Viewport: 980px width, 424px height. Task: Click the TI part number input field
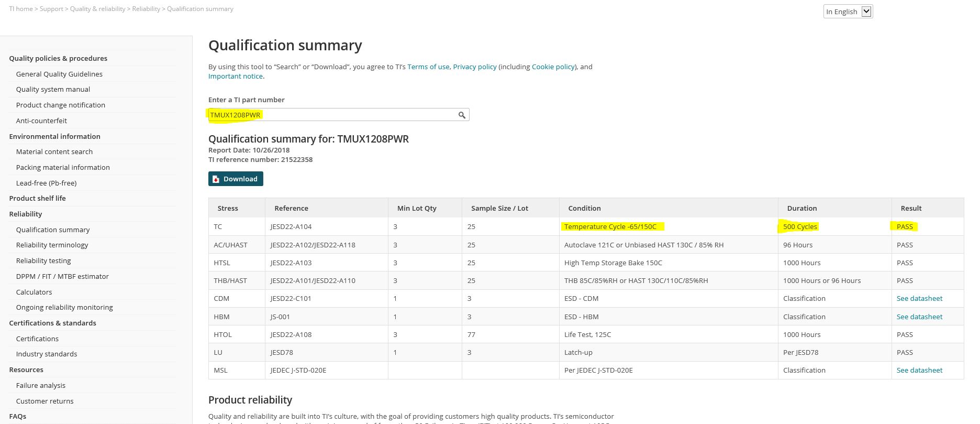coord(339,115)
